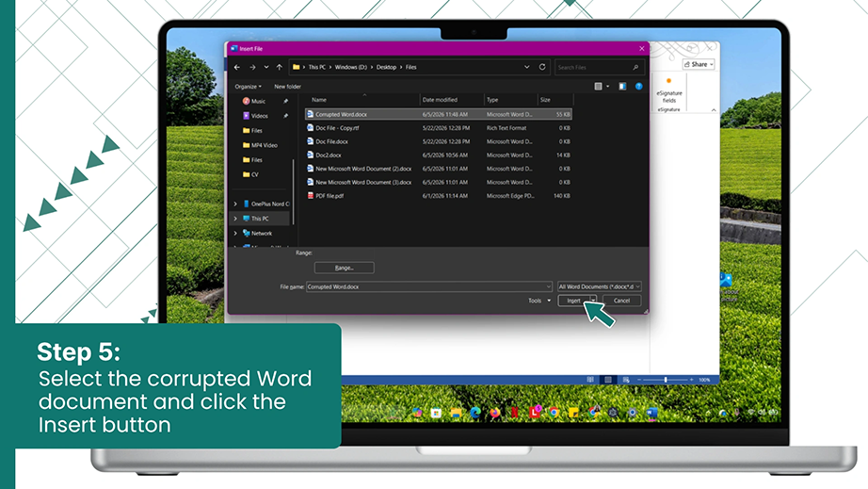Image resolution: width=868 pixels, height=489 pixels.
Task: Click eSignature fields in Word ribbon
Action: (669, 91)
